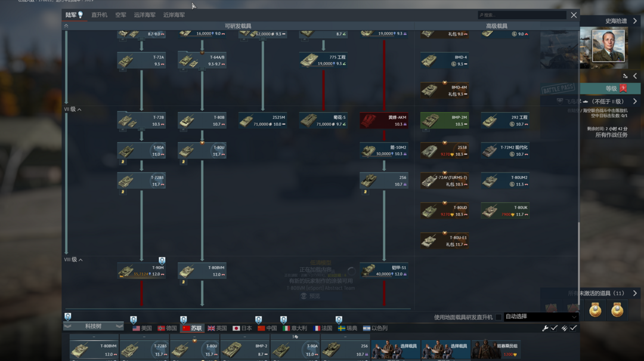Viewport: 644px width, 361px height.
Task: Select BMP-2 in the crew lineup bar
Action: point(244,348)
